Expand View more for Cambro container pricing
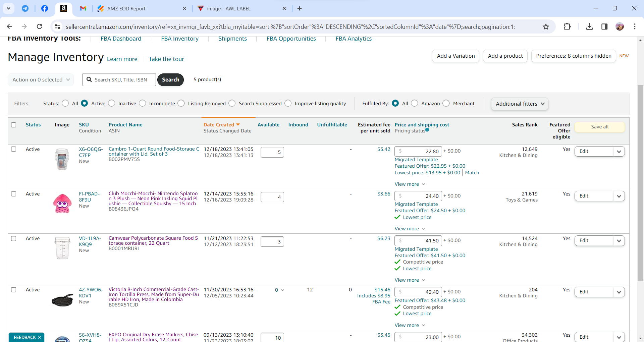Viewport: 644px width, 342px height. (410, 184)
